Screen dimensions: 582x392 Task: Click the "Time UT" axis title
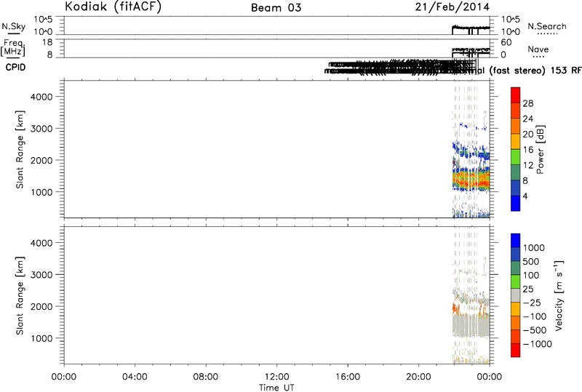276,388
